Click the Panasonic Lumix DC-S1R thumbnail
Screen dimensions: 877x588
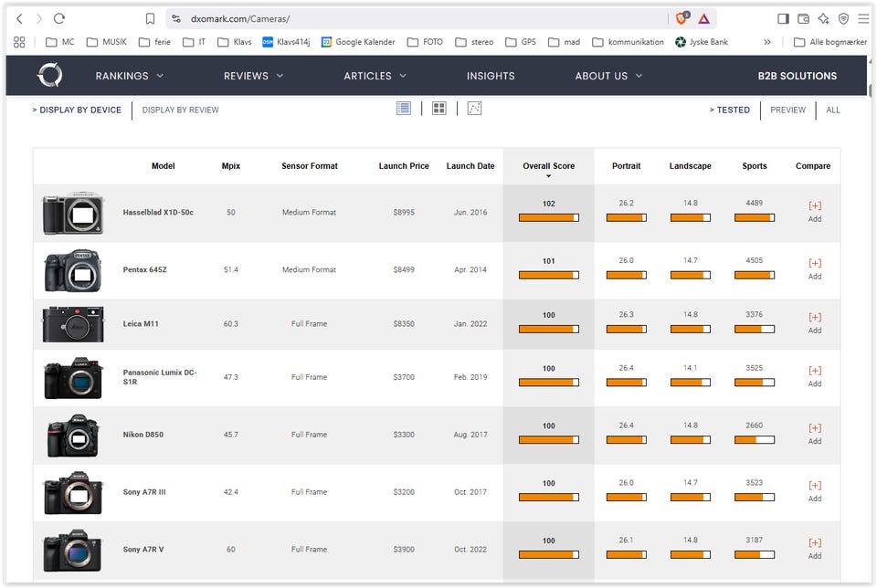73,378
